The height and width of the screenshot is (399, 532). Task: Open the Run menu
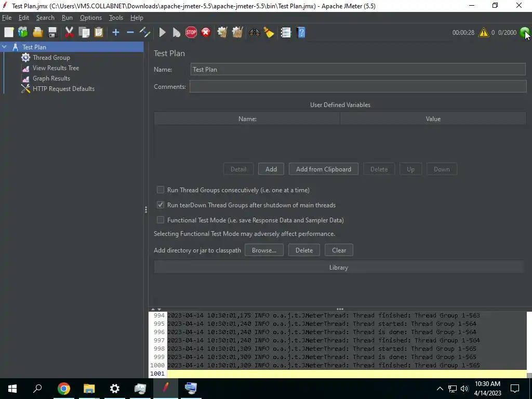tap(67, 18)
